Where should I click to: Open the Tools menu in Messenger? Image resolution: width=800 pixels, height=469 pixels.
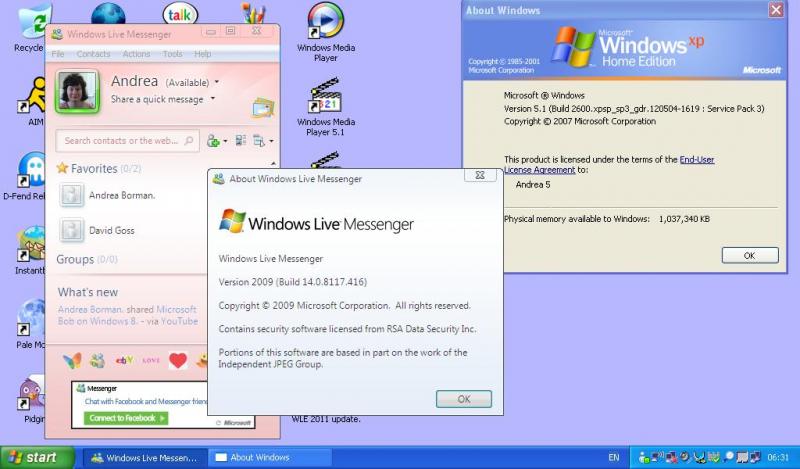pyautogui.click(x=172, y=54)
